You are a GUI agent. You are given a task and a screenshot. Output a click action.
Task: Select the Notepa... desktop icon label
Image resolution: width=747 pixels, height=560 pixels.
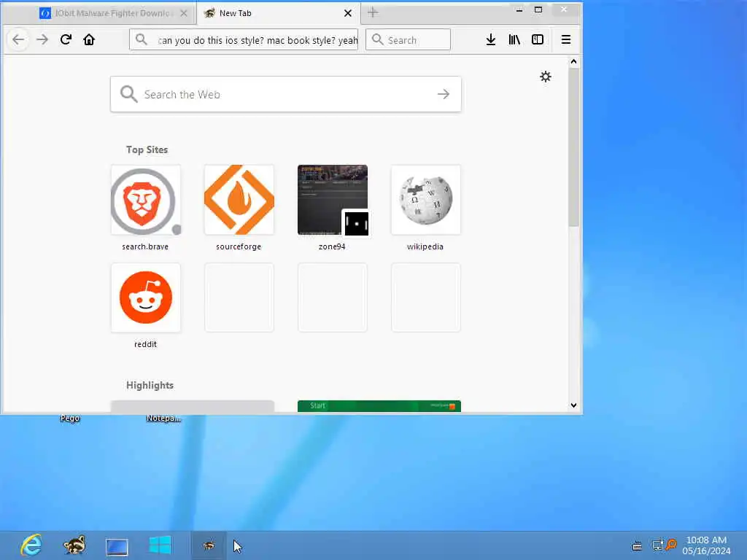pos(163,418)
